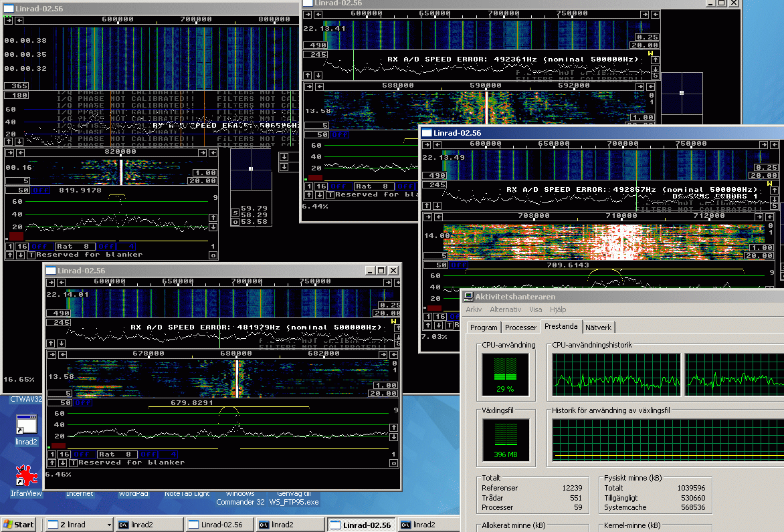Click down arrow under 245 box in 679.8291 window
Screen dimensions: 784x532
(x=61, y=343)
